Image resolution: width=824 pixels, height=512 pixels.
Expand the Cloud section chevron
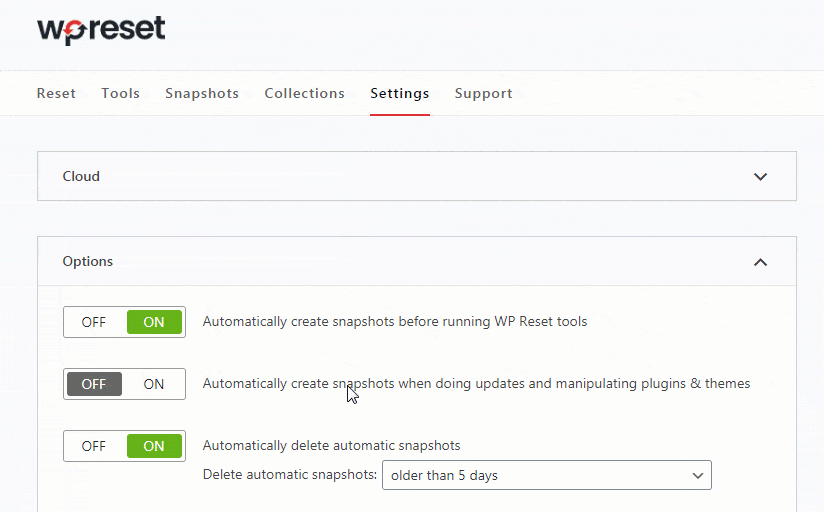point(760,177)
